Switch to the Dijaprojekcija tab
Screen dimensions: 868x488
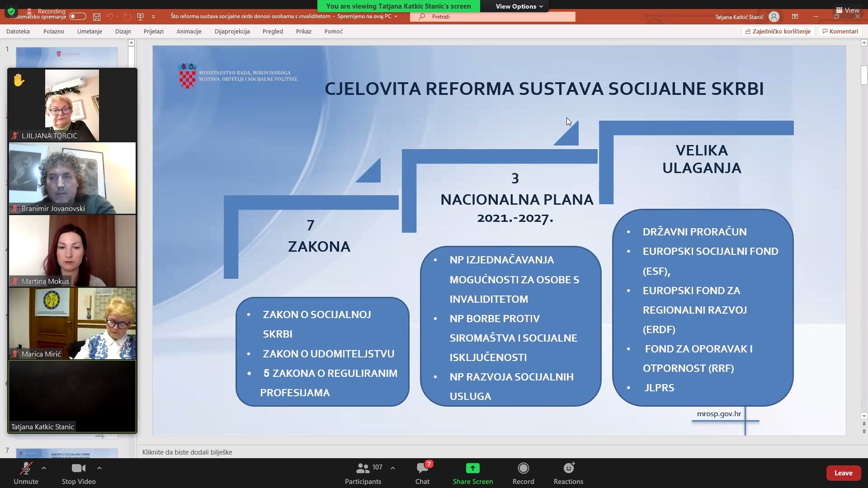point(232,31)
